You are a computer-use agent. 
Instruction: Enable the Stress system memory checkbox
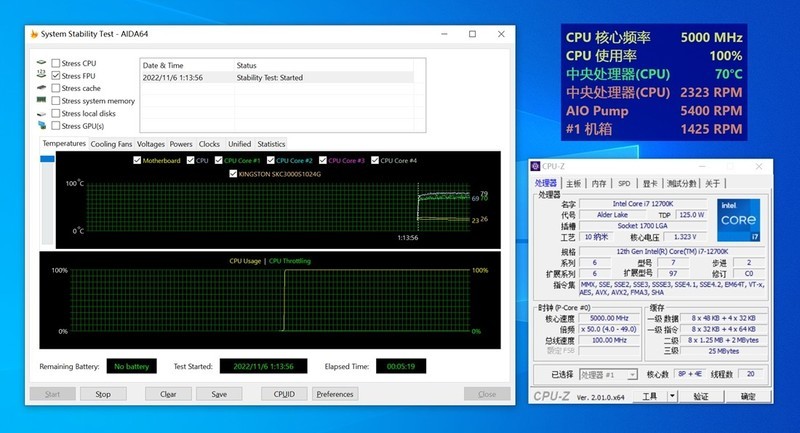pyautogui.click(x=56, y=100)
